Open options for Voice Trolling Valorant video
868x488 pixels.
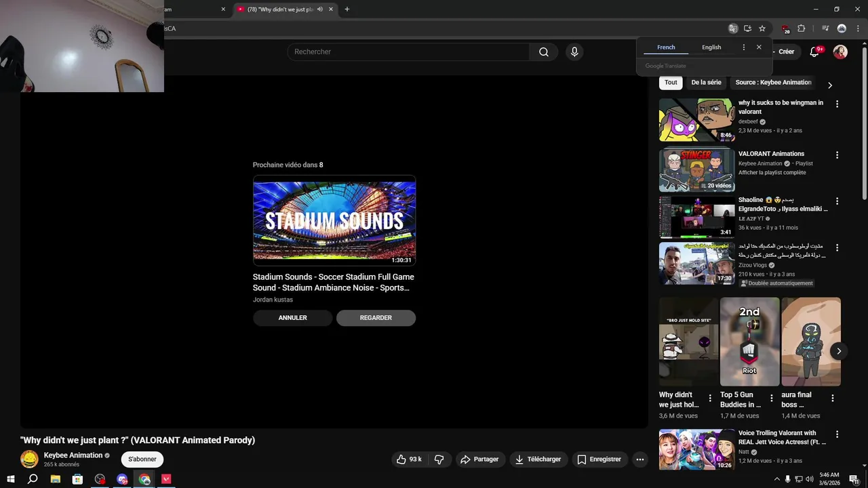click(837, 434)
